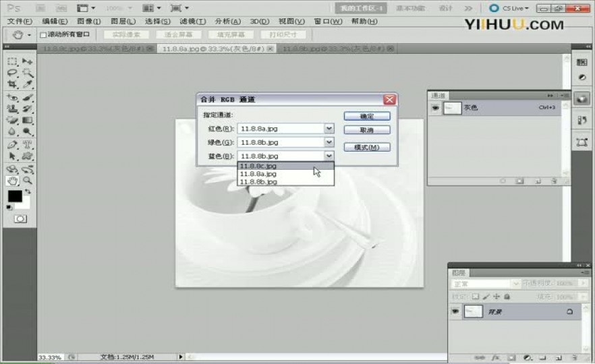595x364 pixels.
Task: Open the 图像(I) menu
Action: tap(89, 22)
